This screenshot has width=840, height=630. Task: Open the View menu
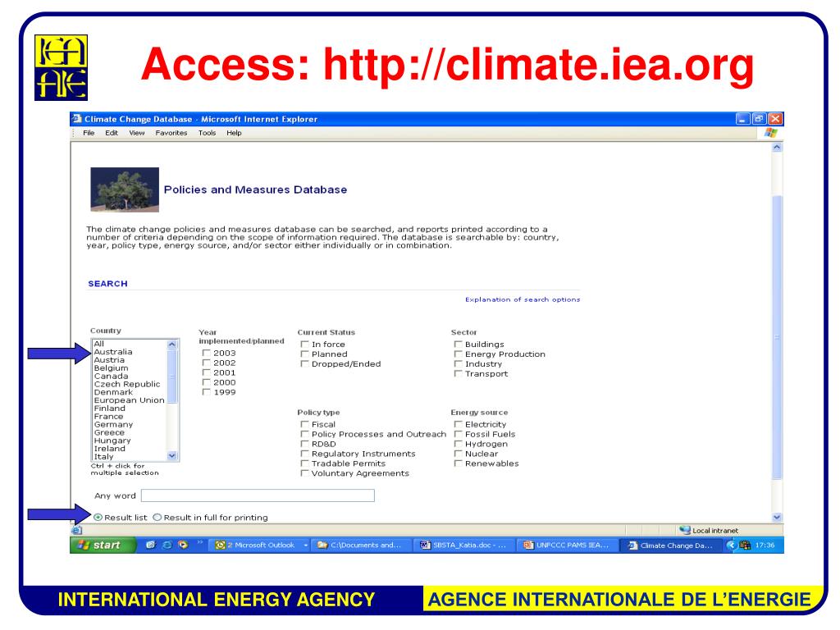click(x=137, y=133)
